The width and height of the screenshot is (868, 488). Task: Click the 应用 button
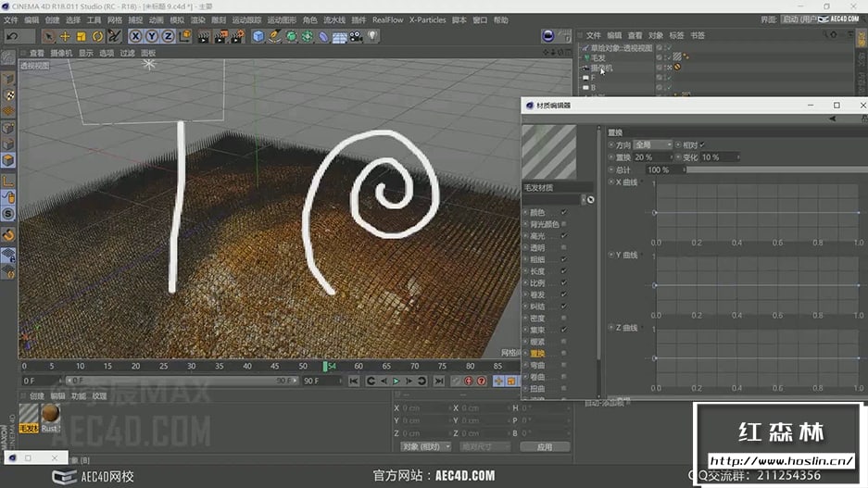(545, 446)
